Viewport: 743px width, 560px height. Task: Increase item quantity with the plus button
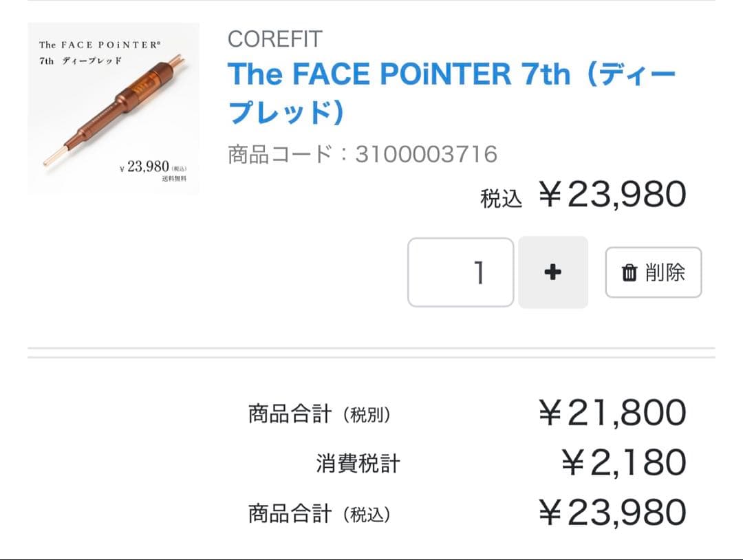553,272
